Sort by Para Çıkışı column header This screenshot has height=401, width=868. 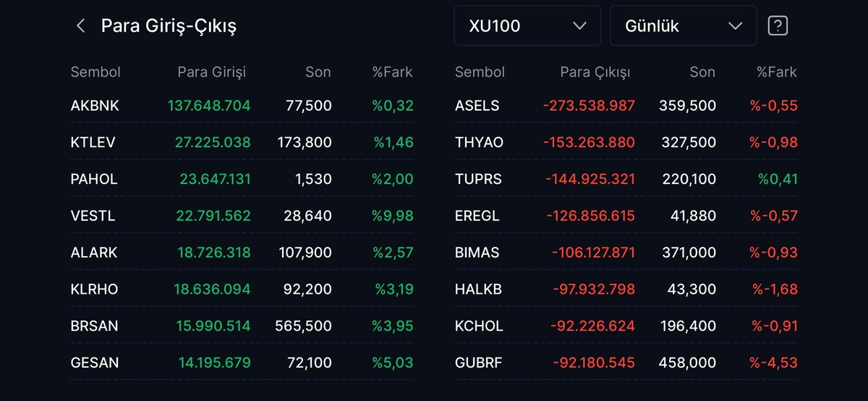(x=595, y=72)
